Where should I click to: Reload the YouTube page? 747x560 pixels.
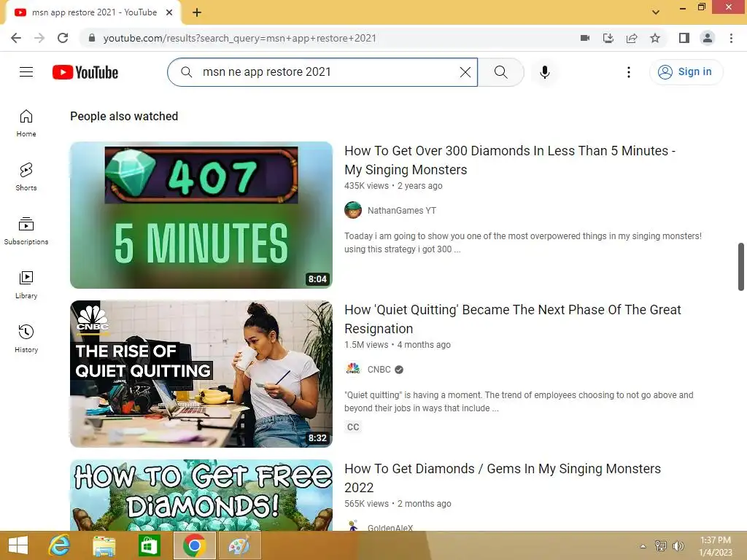[x=63, y=38]
